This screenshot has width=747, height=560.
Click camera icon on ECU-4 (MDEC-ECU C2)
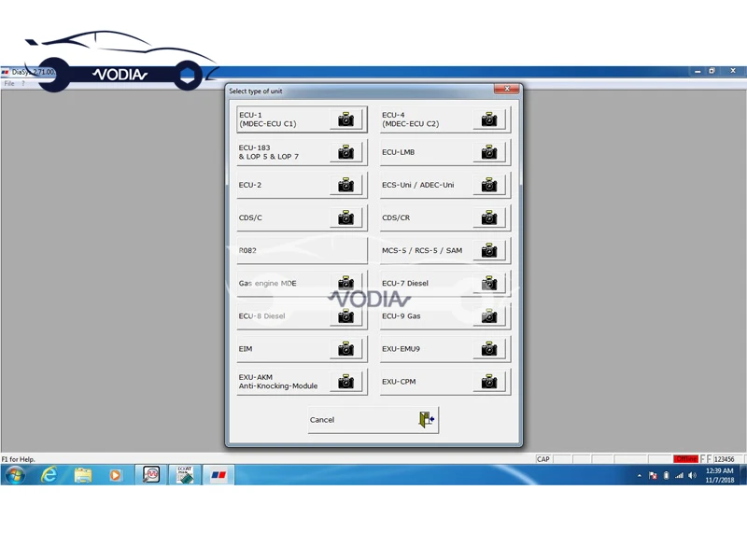pyautogui.click(x=489, y=119)
